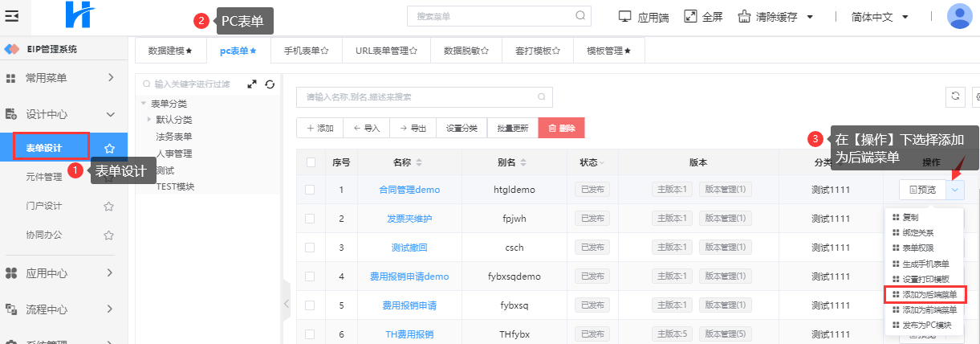Click the hamburger menu collapse icon
Image resolution: width=980 pixels, height=344 pixels.
tap(13, 17)
